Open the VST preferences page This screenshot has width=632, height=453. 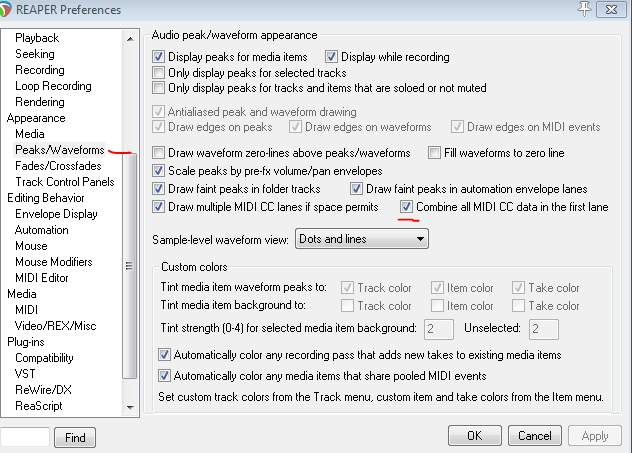pos(25,374)
